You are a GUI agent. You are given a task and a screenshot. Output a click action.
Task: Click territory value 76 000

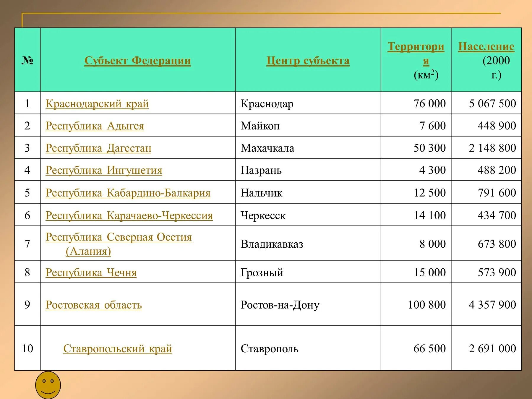click(x=429, y=103)
